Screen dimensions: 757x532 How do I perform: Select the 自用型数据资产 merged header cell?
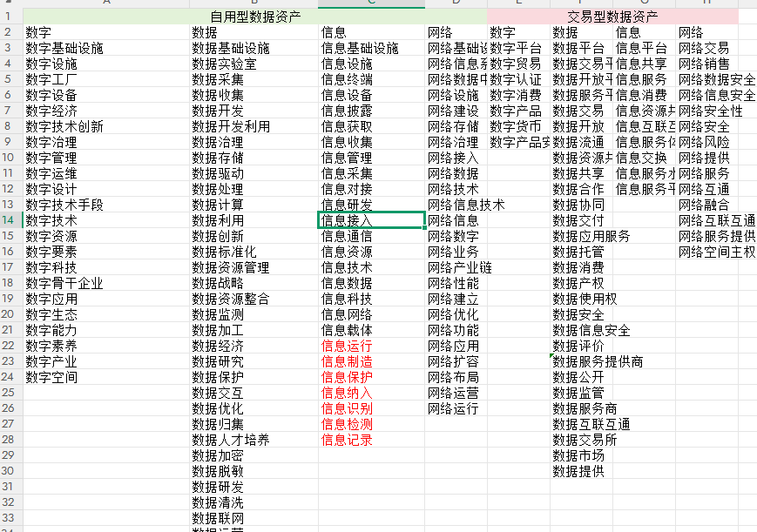point(255,17)
